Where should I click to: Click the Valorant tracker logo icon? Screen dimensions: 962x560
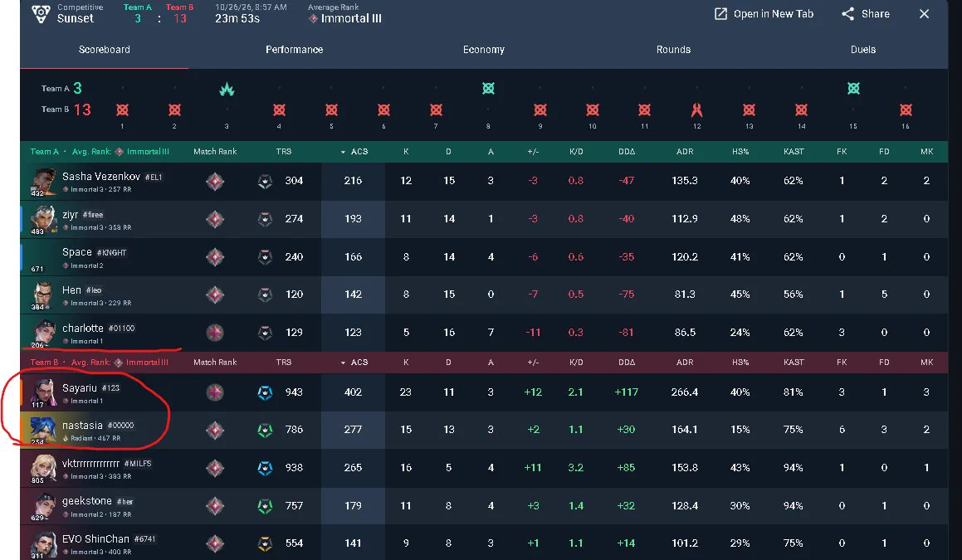41,13
